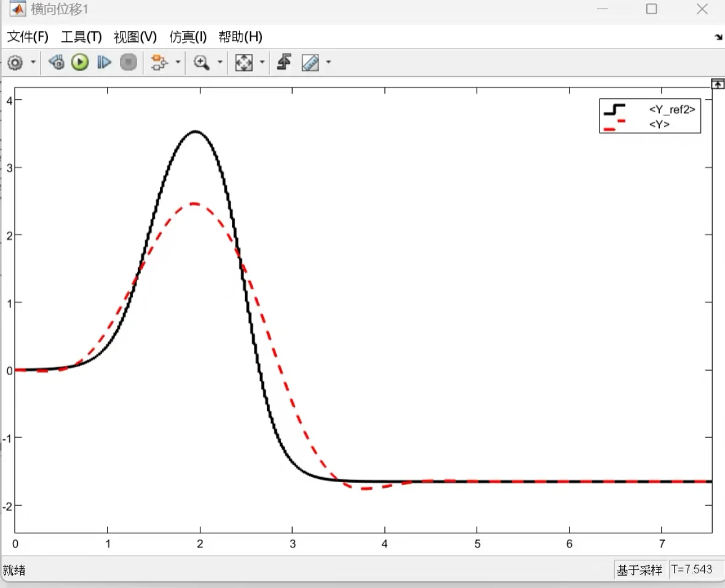Click the black Y_ref2 legend line sample
The image size is (725, 588).
pyautogui.click(x=614, y=109)
